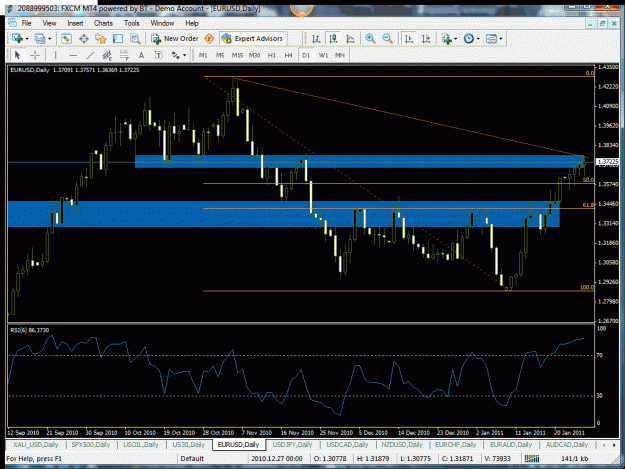
Task: Click the New Chart icon
Action: 17,39
